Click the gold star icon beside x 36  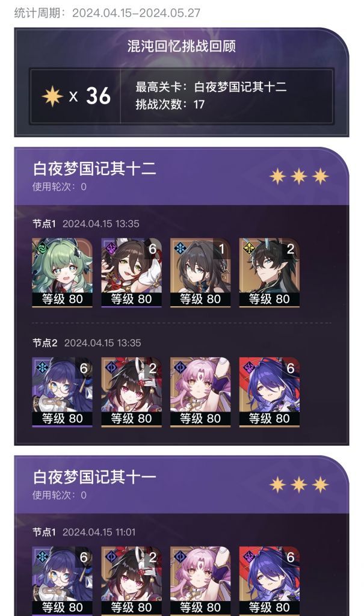pos(52,96)
